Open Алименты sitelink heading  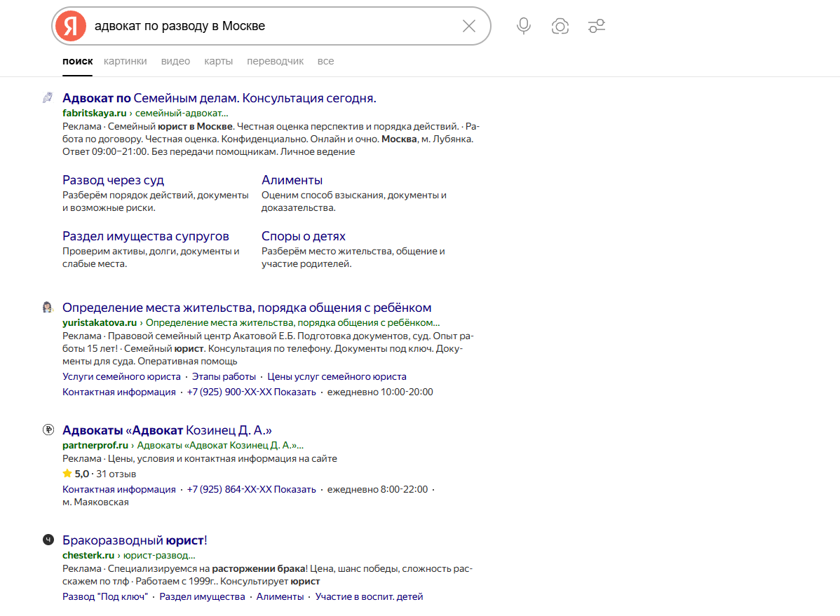pos(292,180)
